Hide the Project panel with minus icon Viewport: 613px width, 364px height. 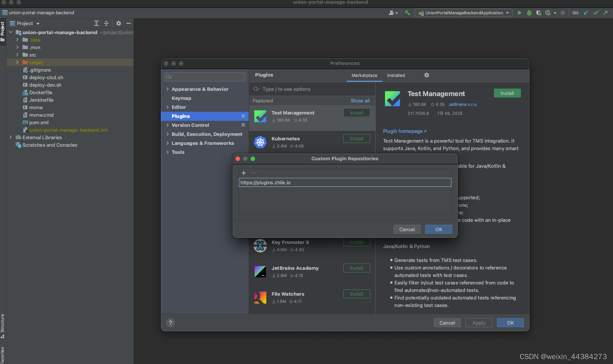click(x=128, y=23)
